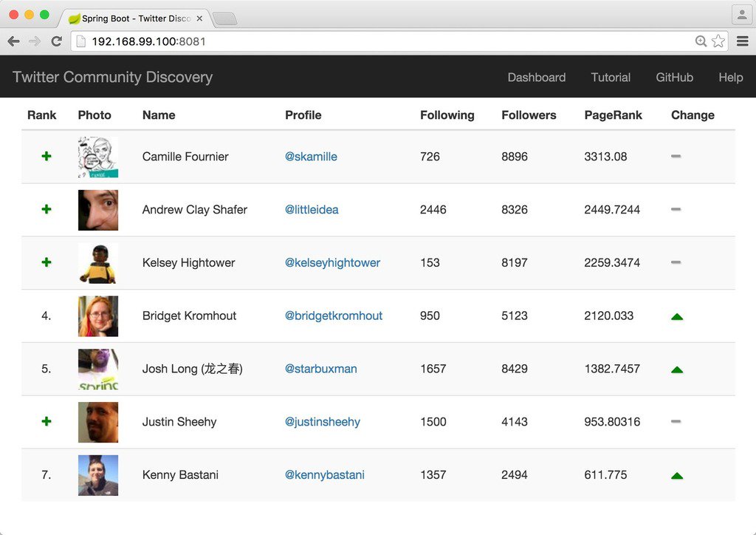This screenshot has height=535, width=756.
Task: Click the Twitter Community Discovery brand title
Action: click(112, 77)
